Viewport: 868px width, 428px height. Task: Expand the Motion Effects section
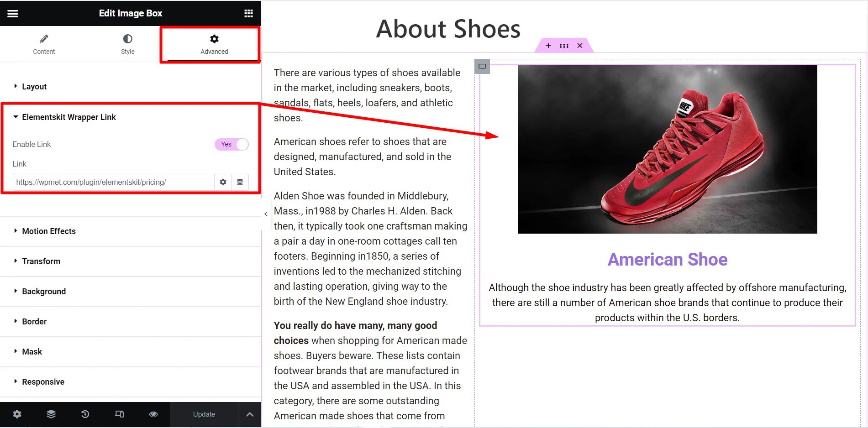point(48,231)
